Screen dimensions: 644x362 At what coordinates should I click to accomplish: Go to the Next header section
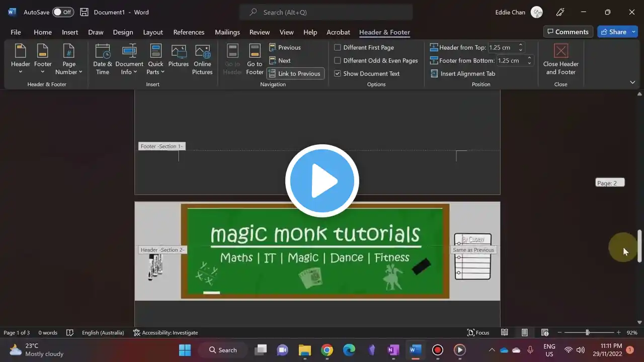[280, 60]
